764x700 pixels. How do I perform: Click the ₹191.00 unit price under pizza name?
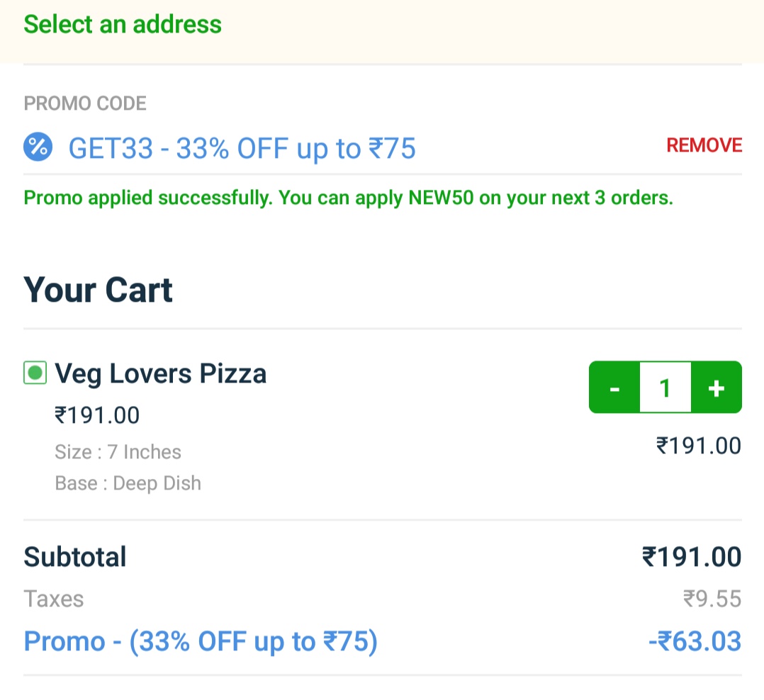coord(97,414)
